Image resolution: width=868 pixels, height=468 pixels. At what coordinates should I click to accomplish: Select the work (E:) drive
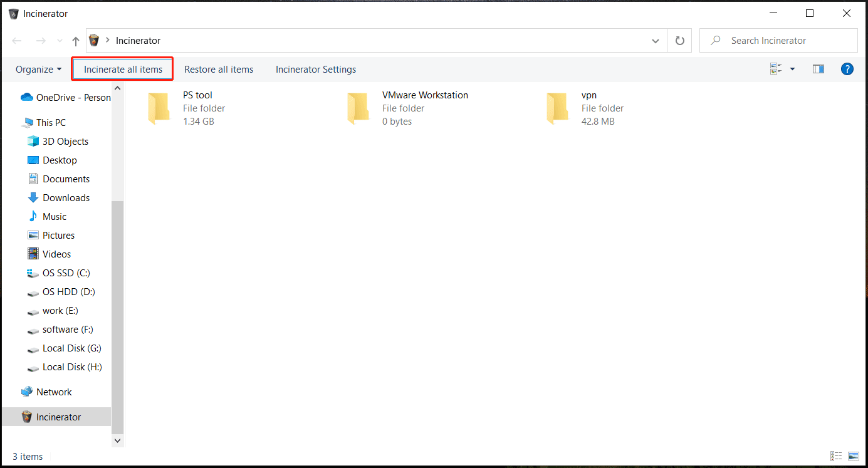[x=53, y=311]
